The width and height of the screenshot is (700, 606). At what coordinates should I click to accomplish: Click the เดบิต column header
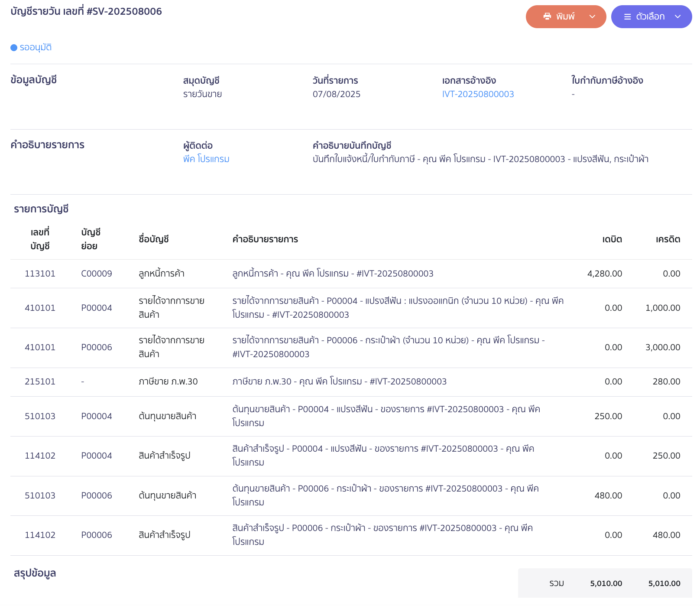click(x=612, y=239)
